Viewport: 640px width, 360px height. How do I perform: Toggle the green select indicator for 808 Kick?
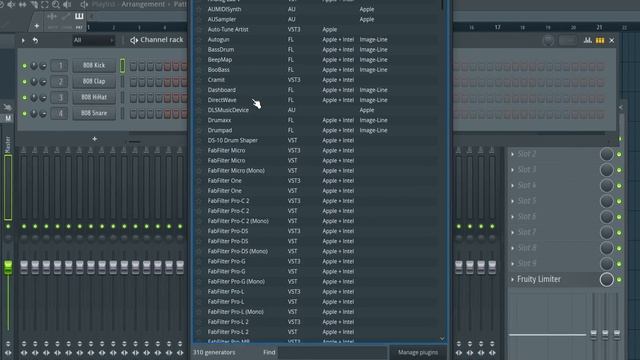122,66
